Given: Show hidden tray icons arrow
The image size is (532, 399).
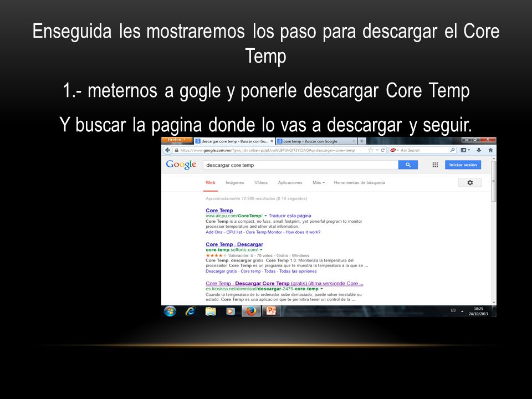Looking at the screenshot, I should (462, 311).
